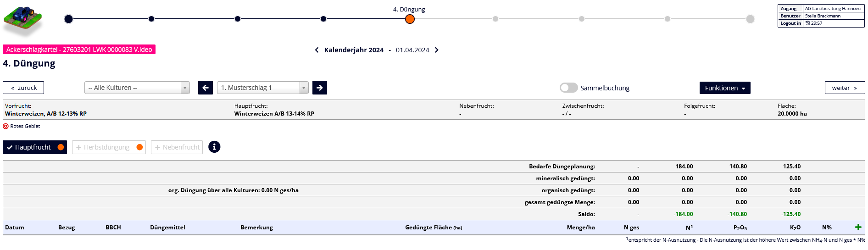Image resolution: width=868 pixels, height=250 pixels.
Task: Select the orange Düngung step marker
Action: pos(410,19)
